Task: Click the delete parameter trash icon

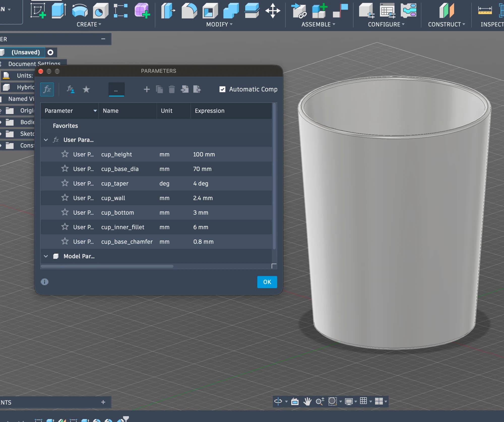Action: (x=172, y=89)
